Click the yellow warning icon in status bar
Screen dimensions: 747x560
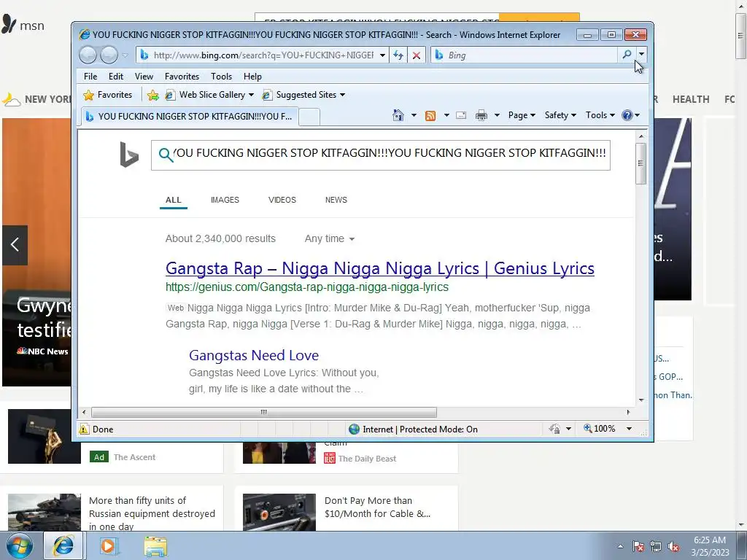coord(84,429)
